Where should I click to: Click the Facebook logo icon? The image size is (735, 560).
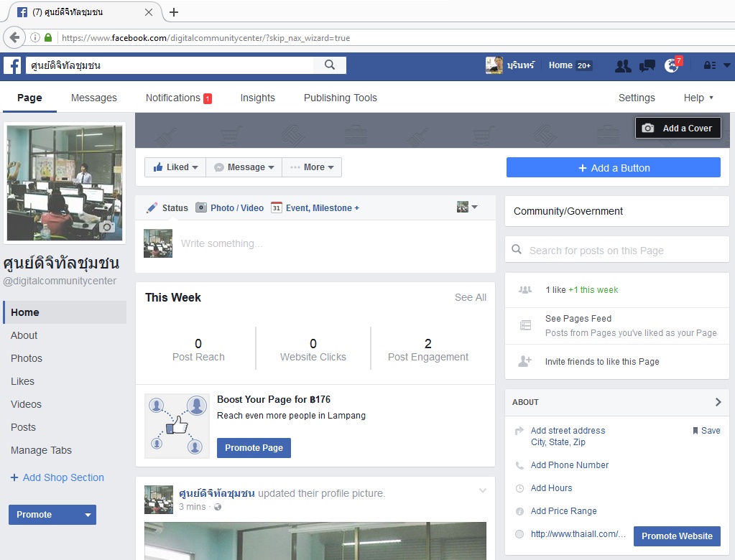click(x=12, y=65)
